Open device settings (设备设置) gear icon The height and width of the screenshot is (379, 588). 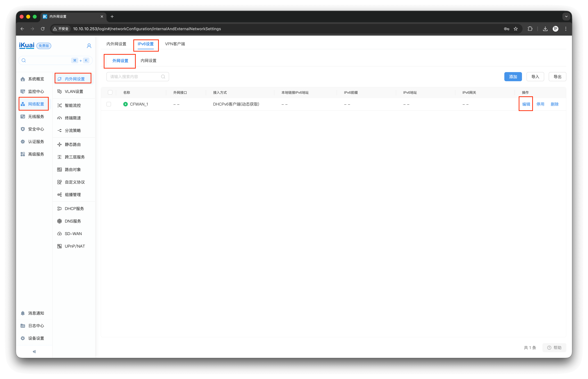[23, 338]
